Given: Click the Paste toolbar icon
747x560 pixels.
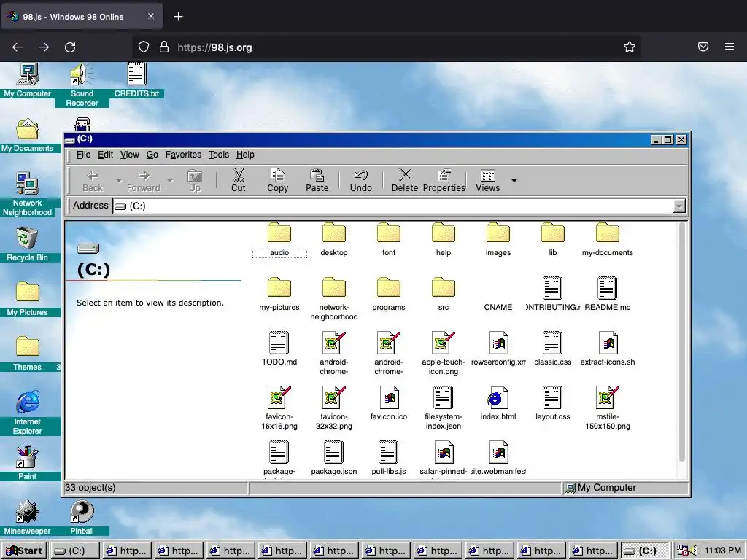Looking at the screenshot, I should point(317,180).
